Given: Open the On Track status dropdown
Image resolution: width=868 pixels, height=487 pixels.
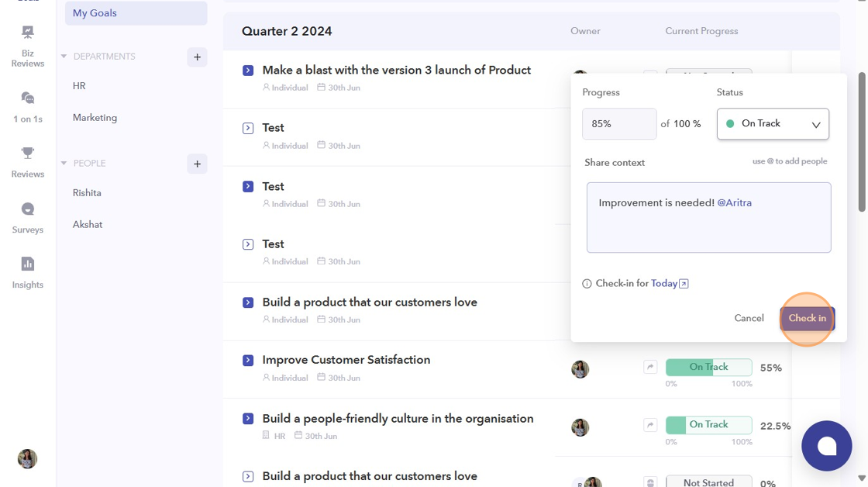Looking at the screenshot, I should (773, 124).
